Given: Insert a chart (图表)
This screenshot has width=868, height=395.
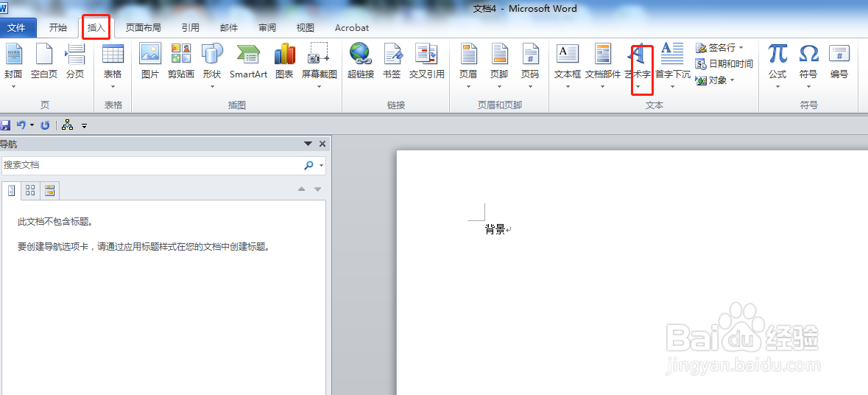Looking at the screenshot, I should point(284,62).
